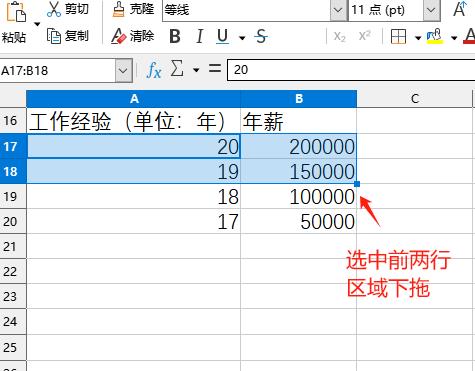Click Copy (复制) button

(x=68, y=36)
